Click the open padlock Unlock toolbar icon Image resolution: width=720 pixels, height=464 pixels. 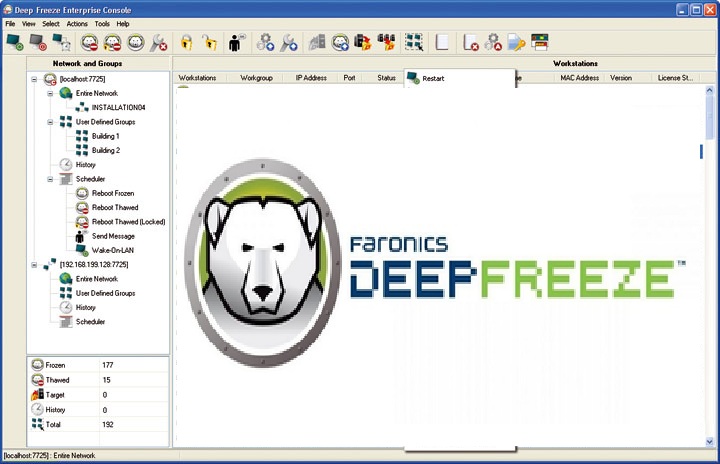(x=209, y=42)
